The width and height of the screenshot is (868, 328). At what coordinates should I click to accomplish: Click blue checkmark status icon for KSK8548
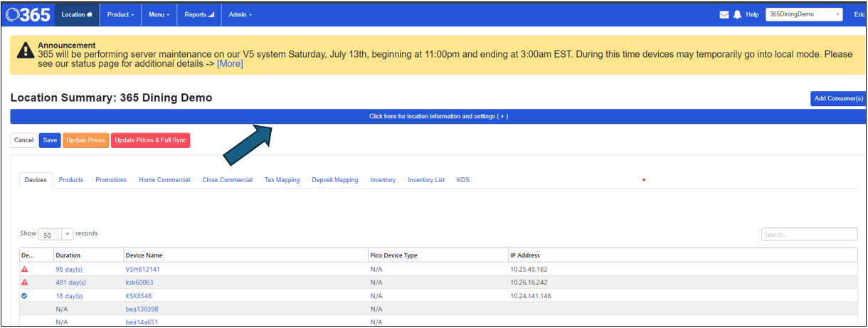[x=24, y=296]
